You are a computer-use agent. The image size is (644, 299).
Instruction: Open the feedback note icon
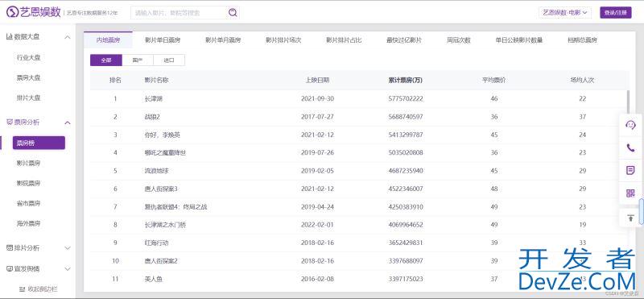point(630,170)
